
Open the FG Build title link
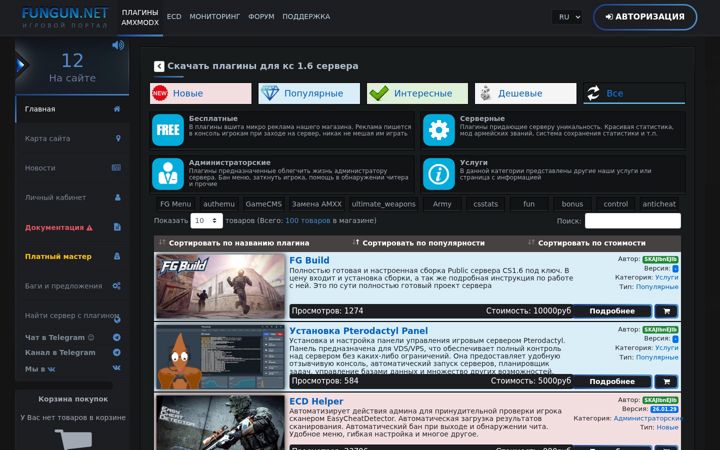309,260
